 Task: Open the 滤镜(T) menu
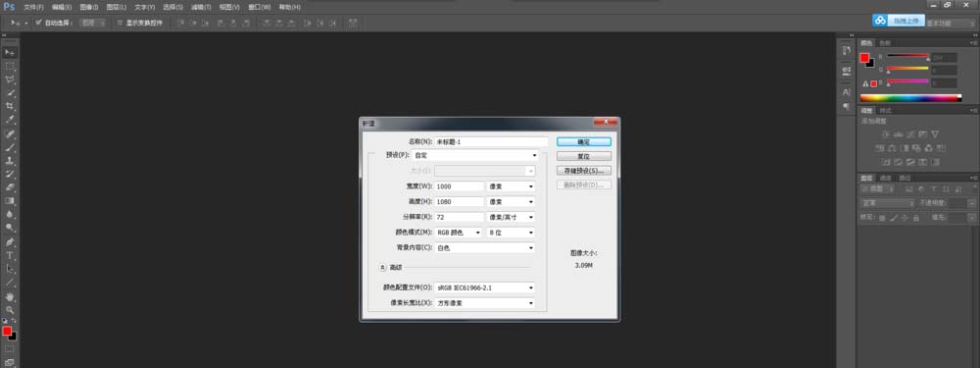[201, 7]
